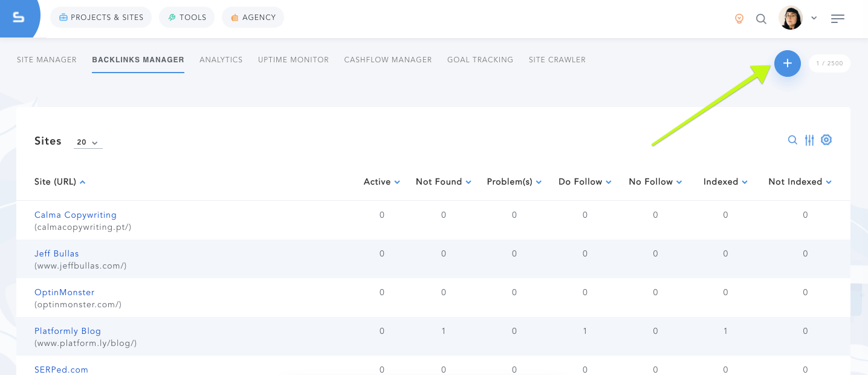Open Projects & Sites menu
This screenshot has height=375, width=868.
[101, 18]
